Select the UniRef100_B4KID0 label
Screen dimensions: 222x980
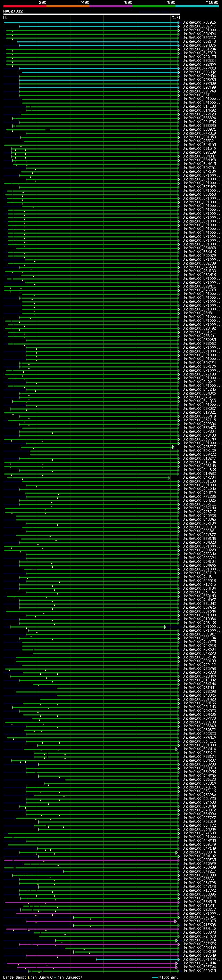(199, 171)
